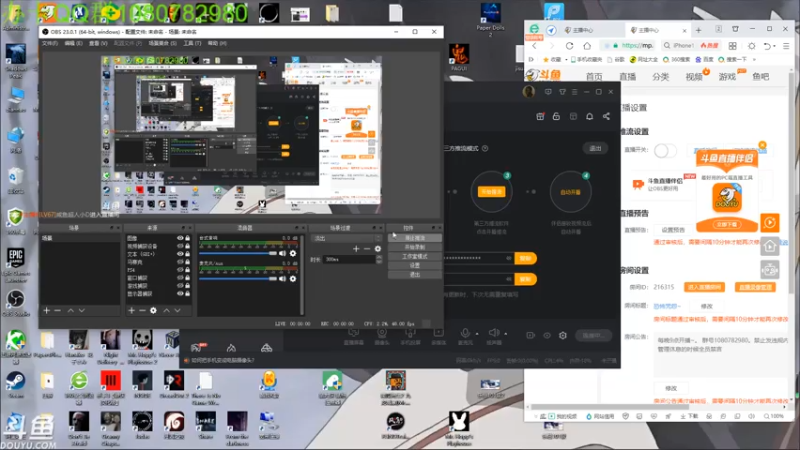Open 帮助(H) menu in OBS
The width and height of the screenshot is (800, 450).
[217, 43]
